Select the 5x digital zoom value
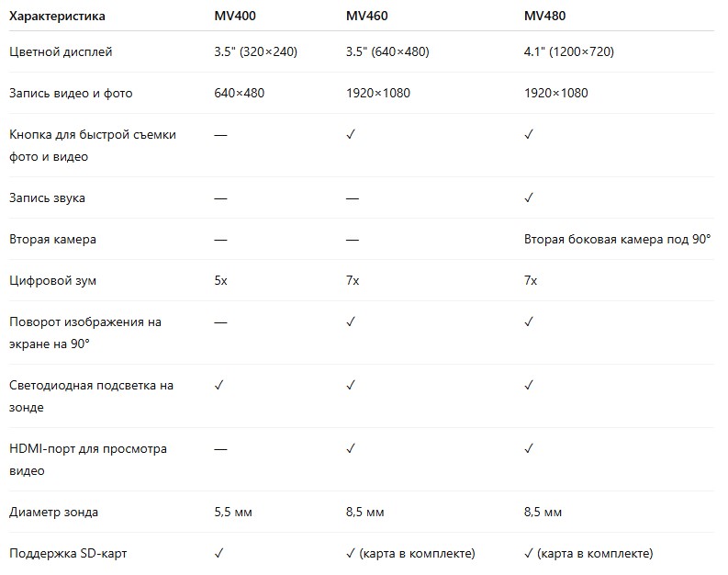 (x=220, y=280)
